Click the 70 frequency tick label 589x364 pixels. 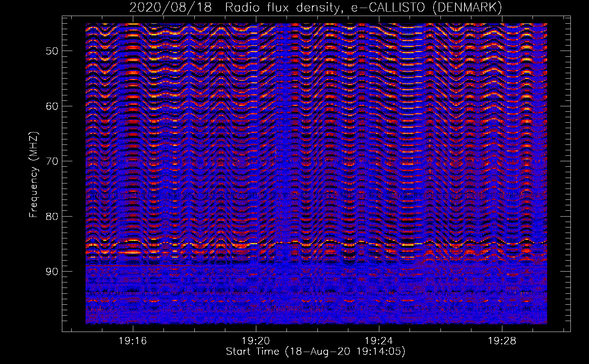click(52, 161)
